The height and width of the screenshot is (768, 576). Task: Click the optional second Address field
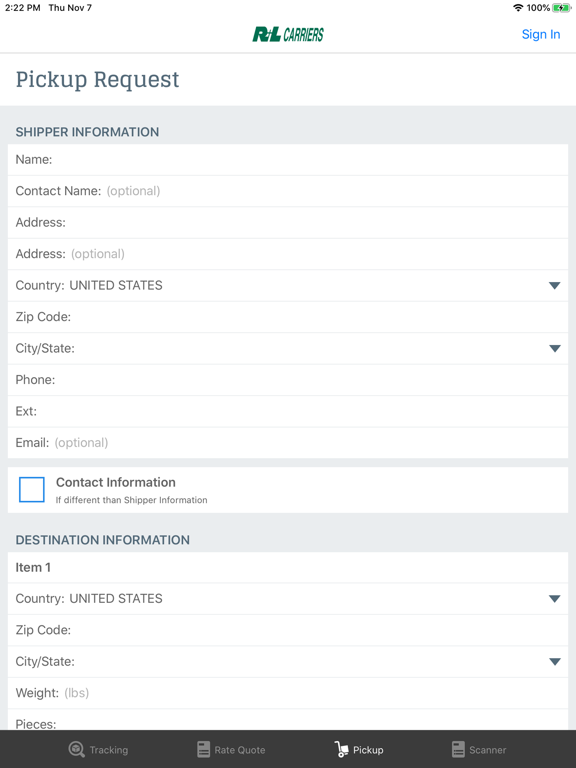(288, 254)
